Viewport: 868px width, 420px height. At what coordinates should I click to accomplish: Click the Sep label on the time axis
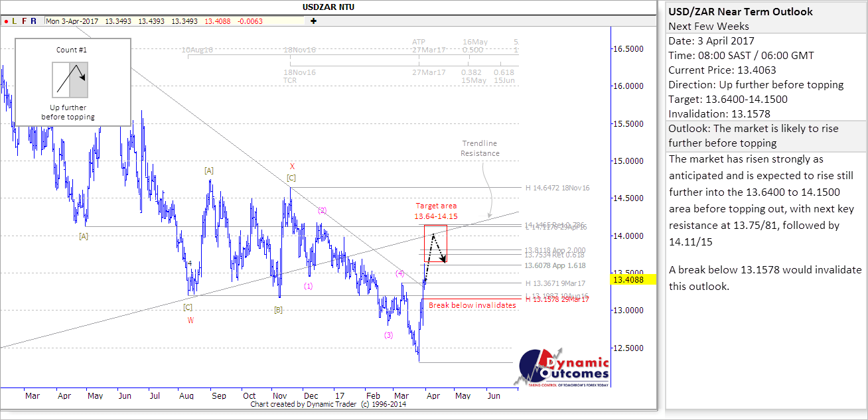219,396
